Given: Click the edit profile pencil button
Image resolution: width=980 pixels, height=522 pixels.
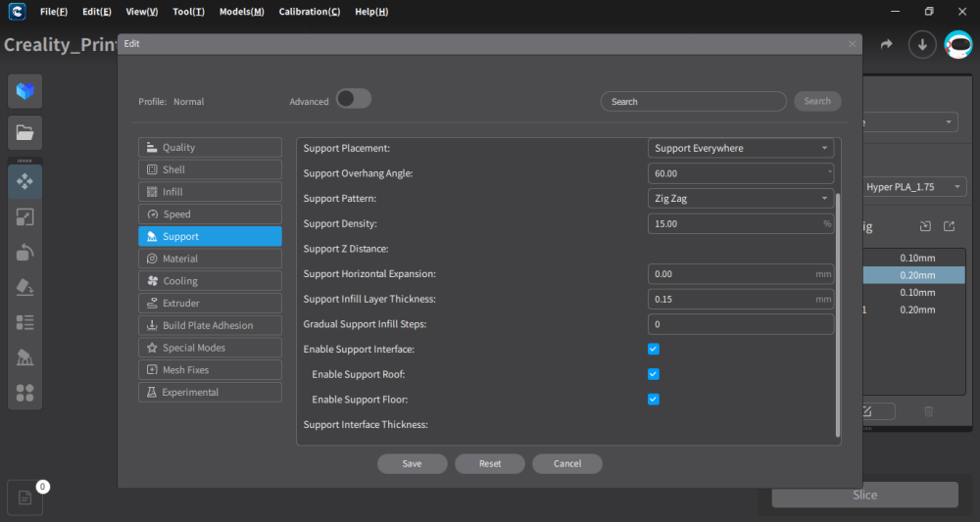Looking at the screenshot, I should (878, 411).
